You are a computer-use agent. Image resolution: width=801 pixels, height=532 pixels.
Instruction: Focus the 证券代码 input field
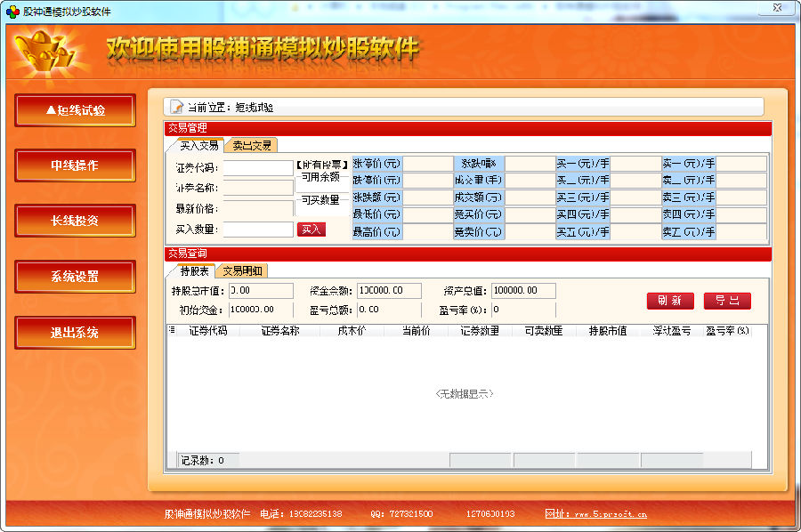coord(258,168)
